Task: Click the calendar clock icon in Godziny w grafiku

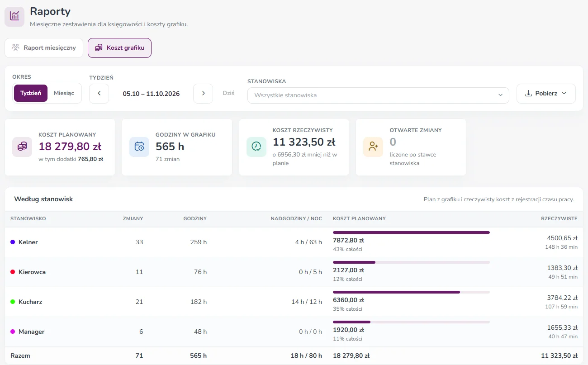Action: (139, 147)
